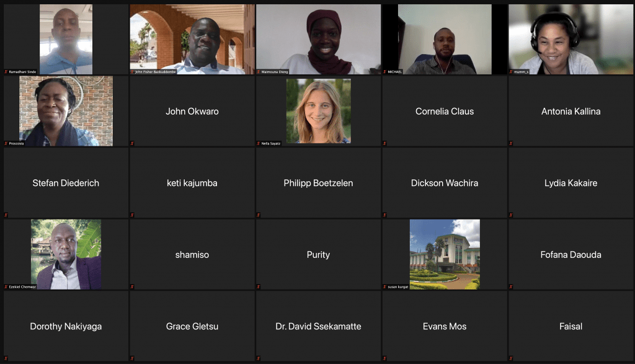
Task: Select the Dorothy Nakiyaga participant tile
Action: coord(66,326)
